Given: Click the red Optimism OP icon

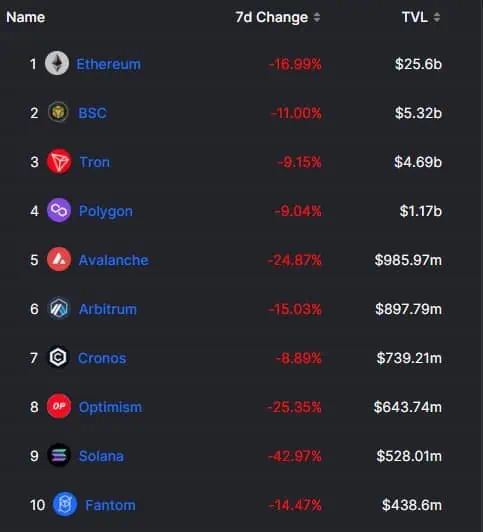Looking at the screenshot, I should point(59,406).
